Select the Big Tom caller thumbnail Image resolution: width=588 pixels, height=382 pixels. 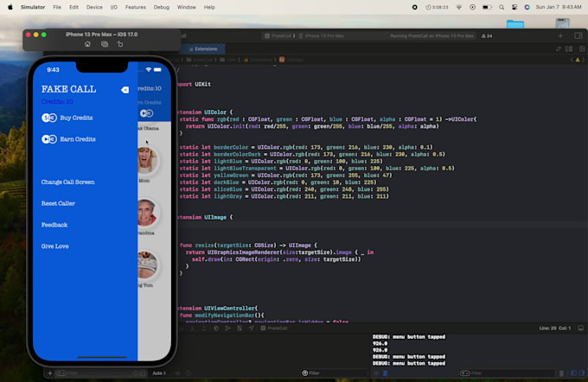click(147, 265)
